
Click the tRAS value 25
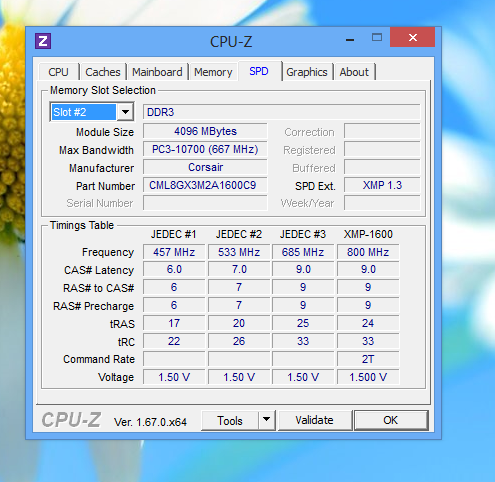click(x=303, y=323)
